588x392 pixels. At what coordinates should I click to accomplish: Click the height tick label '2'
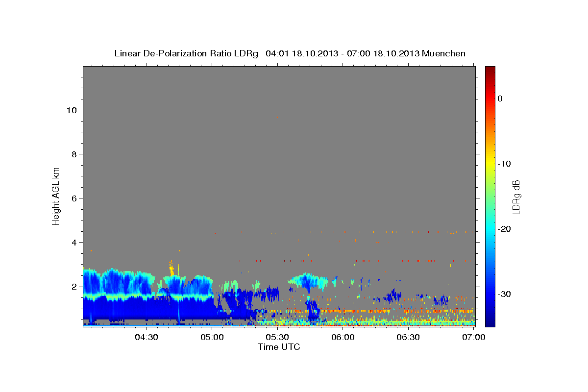tap(73, 286)
